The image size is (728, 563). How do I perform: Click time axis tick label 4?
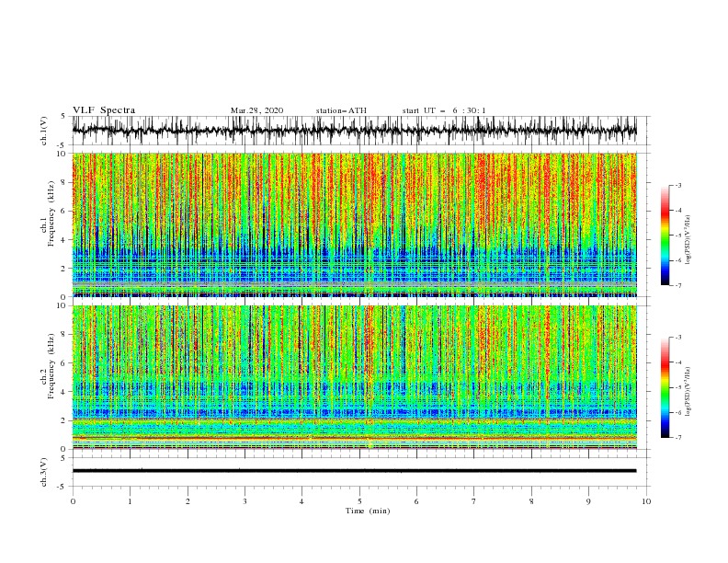[x=301, y=501]
